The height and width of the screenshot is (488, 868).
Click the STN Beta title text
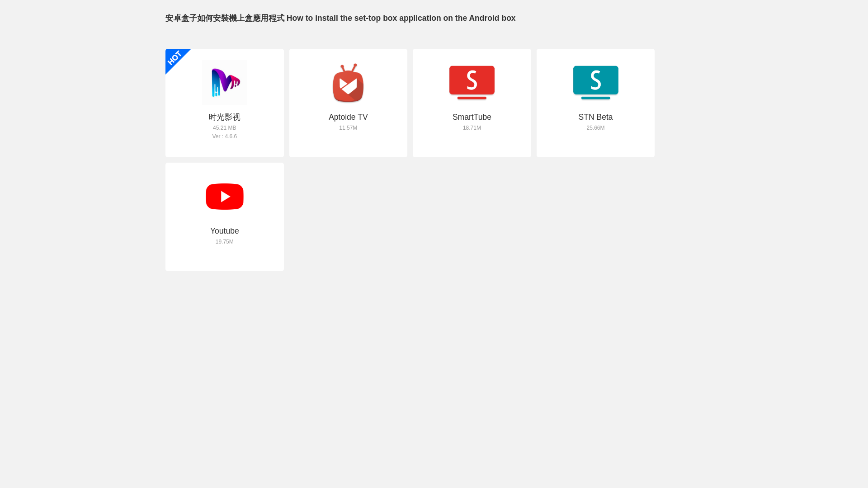pyautogui.click(x=595, y=117)
